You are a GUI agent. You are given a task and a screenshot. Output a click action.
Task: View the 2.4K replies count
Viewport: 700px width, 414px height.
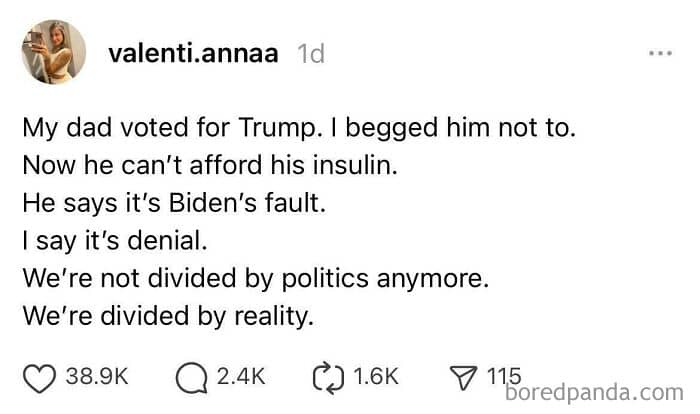tap(241, 377)
